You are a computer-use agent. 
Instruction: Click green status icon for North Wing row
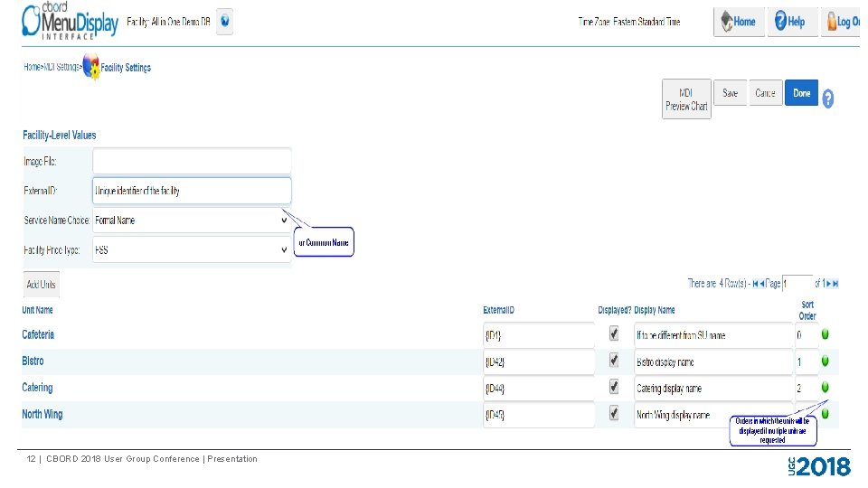pos(825,414)
